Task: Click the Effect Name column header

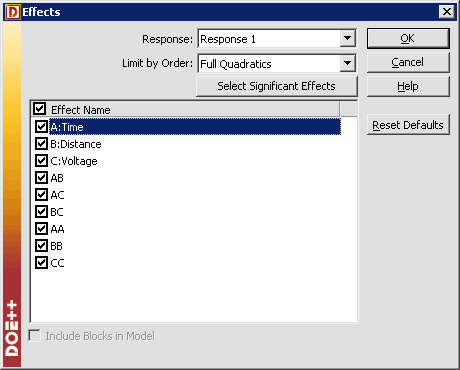Action: click(185, 109)
